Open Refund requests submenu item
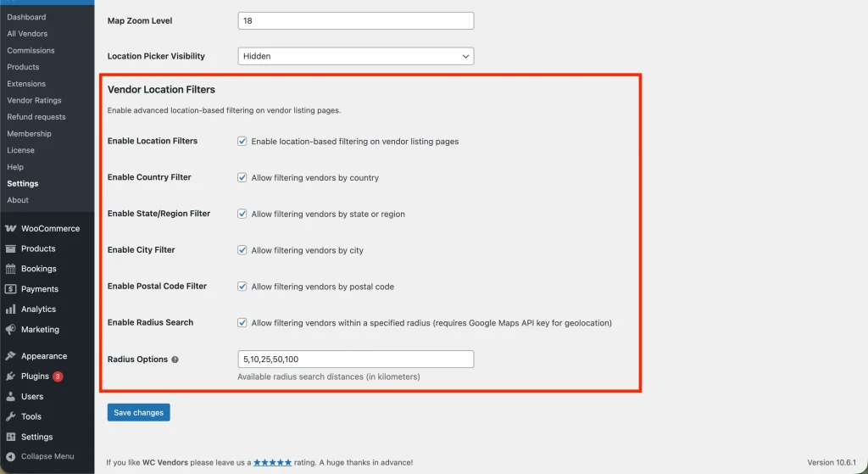This screenshot has height=474, width=868. tap(36, 117)
